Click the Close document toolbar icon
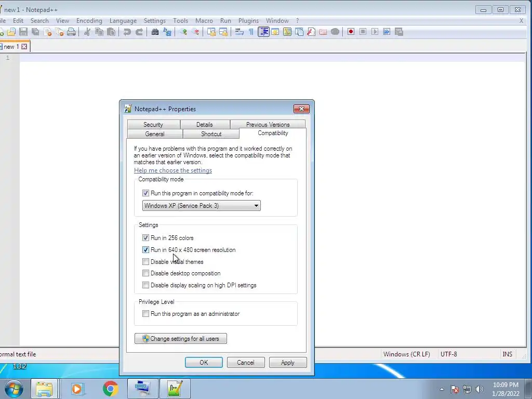This screenshot has height=399, width=532. [48, 32]
